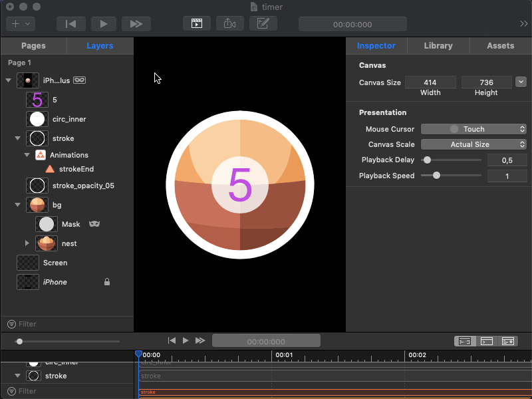Open the Library tab
Screen dimensions: 532x399
(x=438, y=46)
